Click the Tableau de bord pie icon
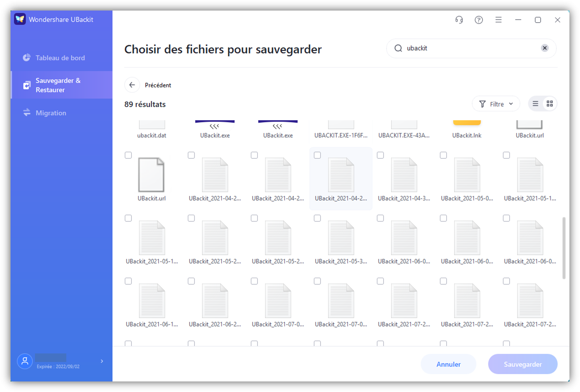This screenshot has height=392, width=580. (27, 58)
